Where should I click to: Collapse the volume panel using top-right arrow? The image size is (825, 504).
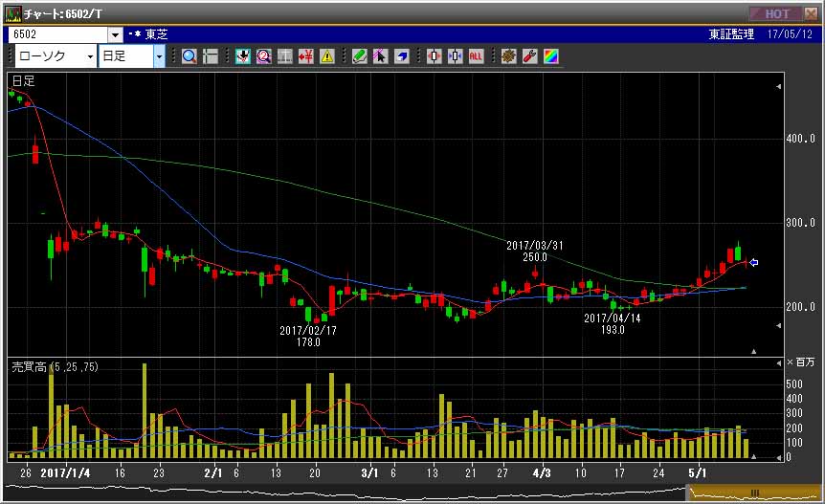pyautogui.click(x=779, y=363)
